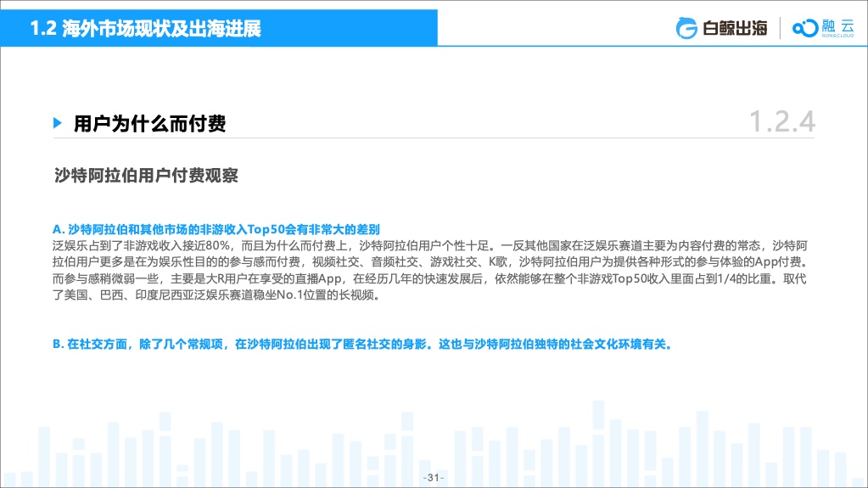Screen dimensions: 868x488
Task: Click point A heading about 非游收入Top50
Action: 216,229
